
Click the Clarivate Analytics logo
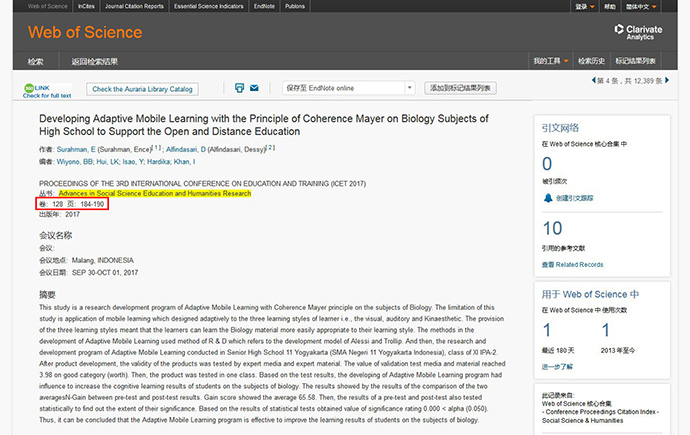click(x=638, y=32)
